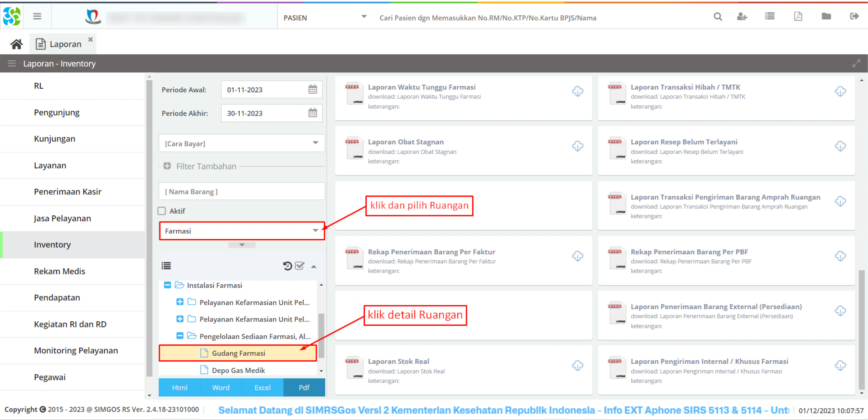The width and height of the screenshot is (868, 420).
Task: Select Penerimaan Kasir report category
Action: [72, 192]
